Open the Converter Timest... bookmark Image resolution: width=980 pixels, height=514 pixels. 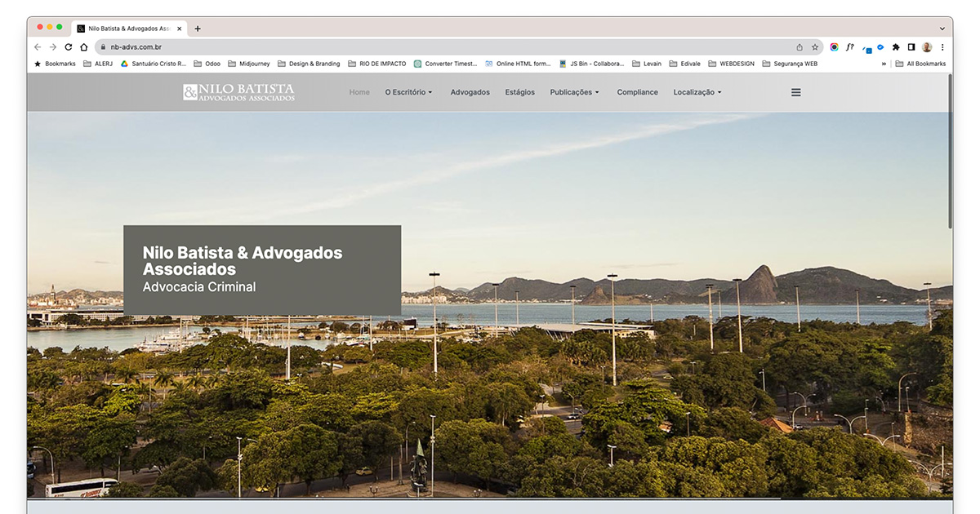(x=445, y=64)
